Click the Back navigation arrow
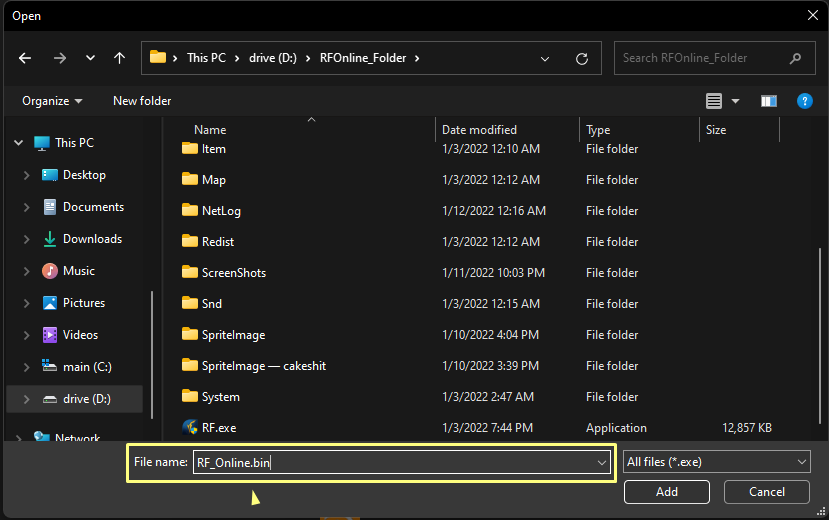Screen dimensions: 829x520 [25, 58]
